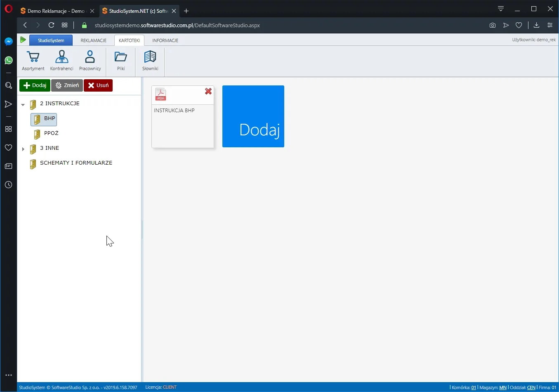Screen dimensions: 559x392
Task: Click the green Dodaj button
Action: click(x=35, y=85)
